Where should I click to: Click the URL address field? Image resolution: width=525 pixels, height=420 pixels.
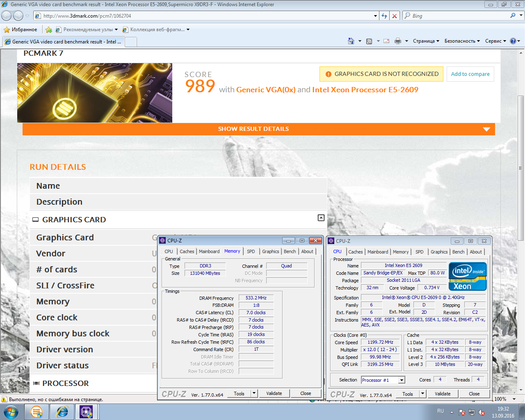207,16
